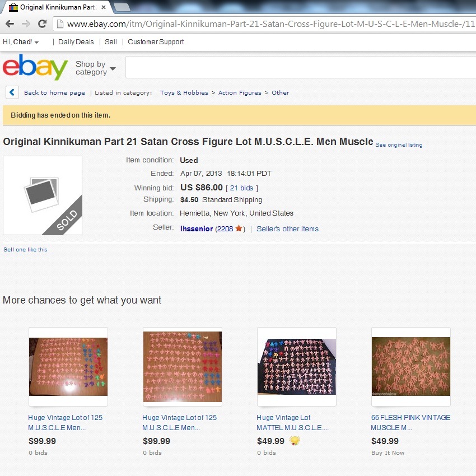Open Customer Support in the top menu
476x476 pixels.
[x=156, y=42]
